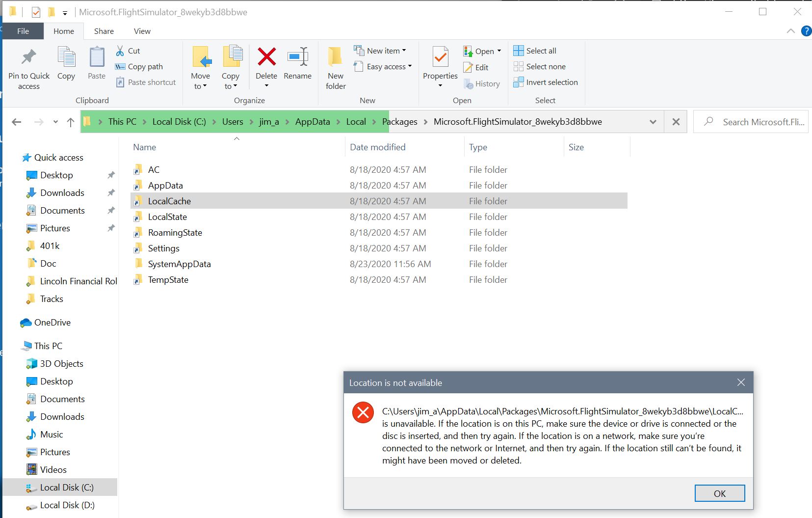Click the History command
Image resolution: width=812 pixels, height=518 pixels.
[482, 83]
